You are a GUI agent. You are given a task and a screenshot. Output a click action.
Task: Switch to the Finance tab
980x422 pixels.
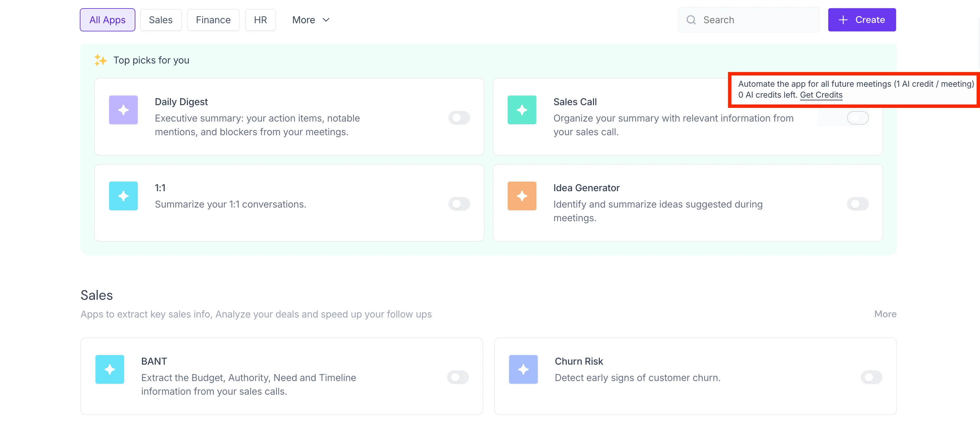click(x=213, y=19)
